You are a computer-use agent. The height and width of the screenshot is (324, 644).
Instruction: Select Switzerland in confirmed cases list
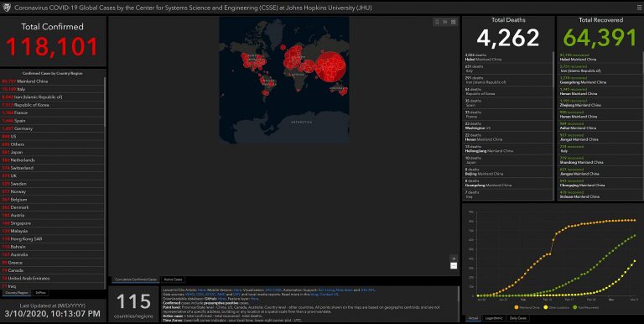tap(52, 168)
